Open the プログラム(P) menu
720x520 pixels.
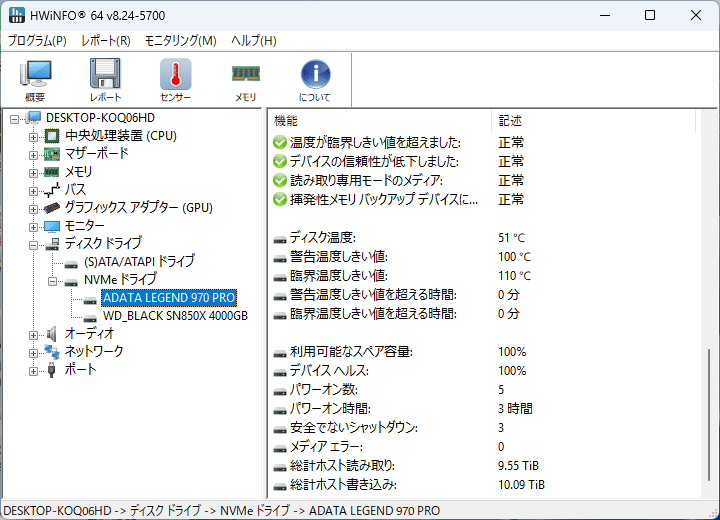(x=37, y=41)
